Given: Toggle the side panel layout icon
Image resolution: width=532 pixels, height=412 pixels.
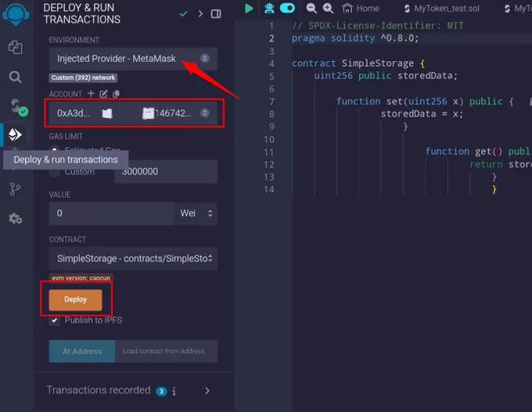Looking at the screenshot, I should [x=216, y=14].
